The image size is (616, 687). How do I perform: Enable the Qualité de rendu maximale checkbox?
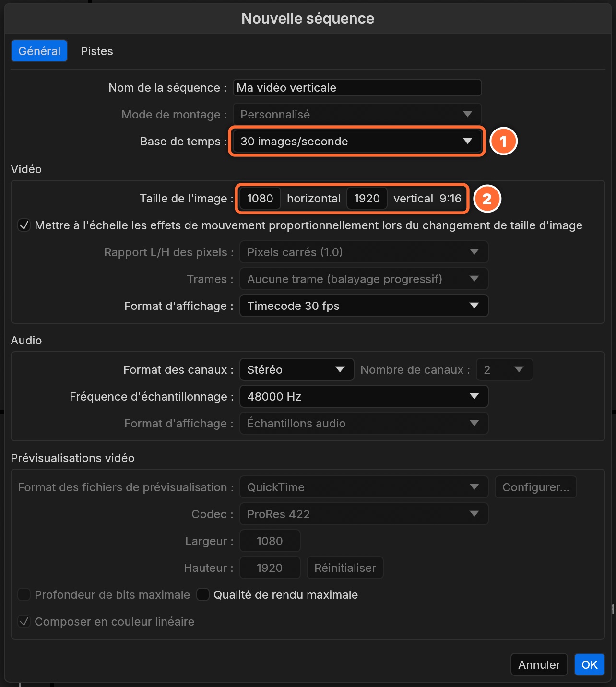203,595
